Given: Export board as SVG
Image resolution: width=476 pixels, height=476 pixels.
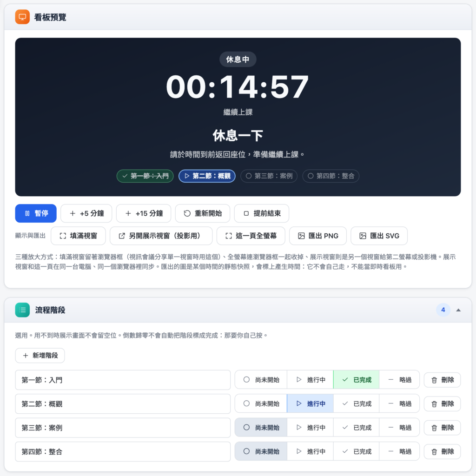Looking at the screenshot, I should [x=379, y=236].
